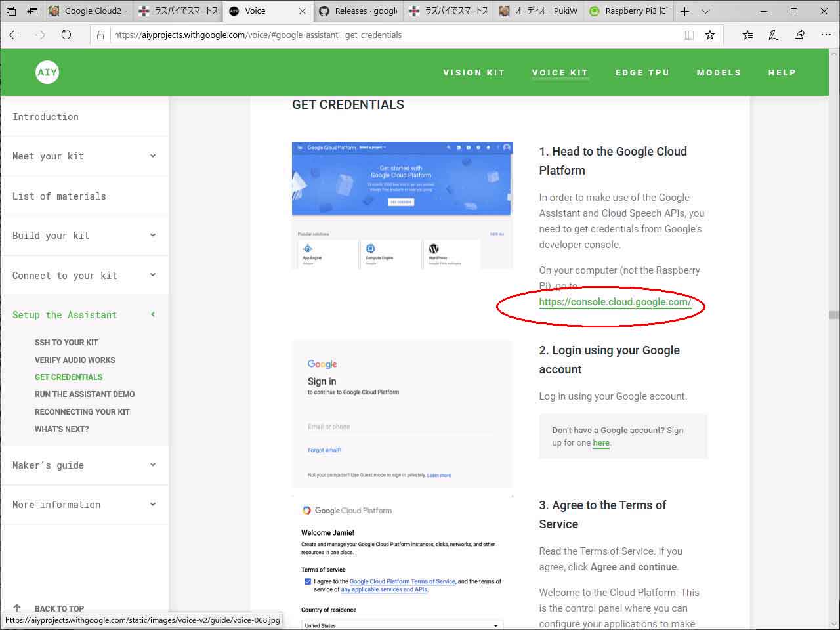
Task: Click the AIY logo in the header
Action: click(47, 72)
